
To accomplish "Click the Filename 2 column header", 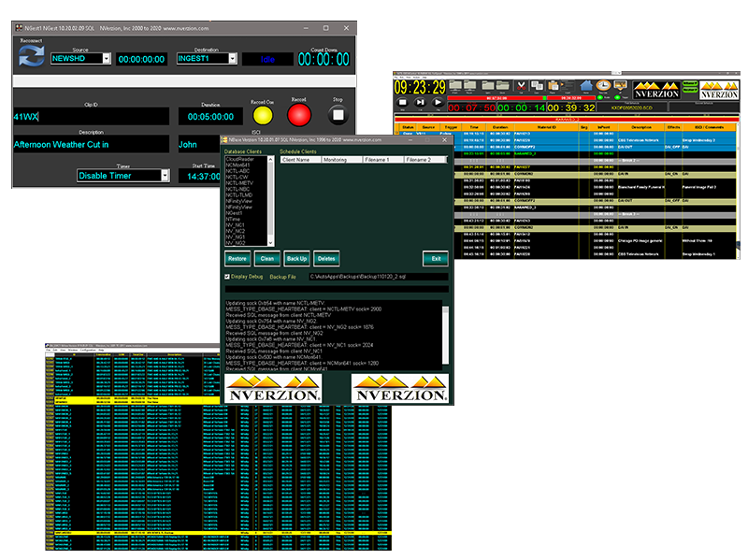I will pos(424,160).
